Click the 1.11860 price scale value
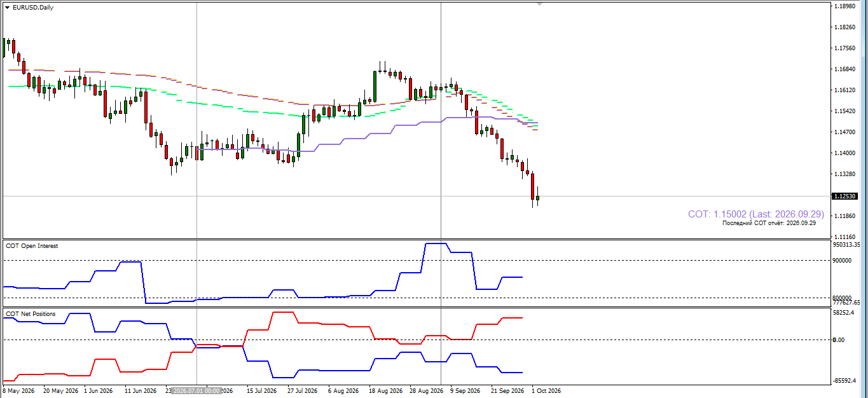The height and width of the screenshot is (398, 868). [844, 216]
